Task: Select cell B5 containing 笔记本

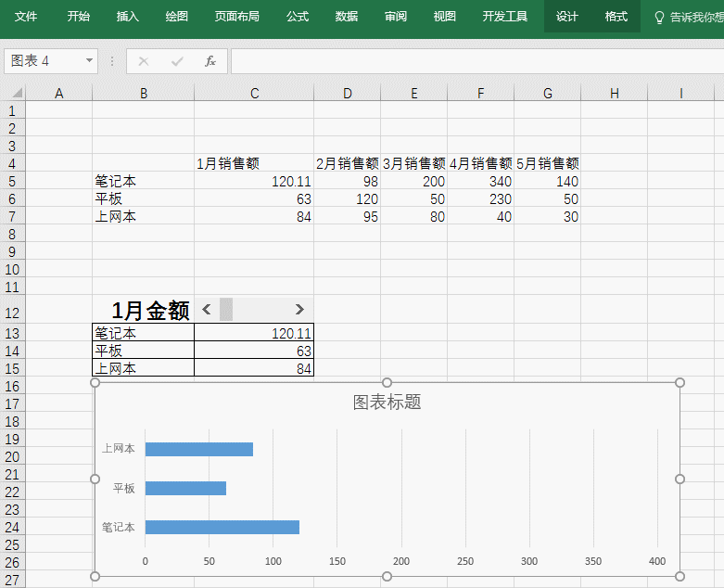Action: pos(143,181)
